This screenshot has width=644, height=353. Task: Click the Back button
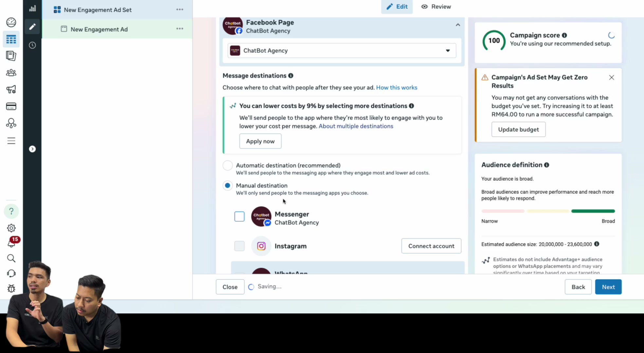click(578, 287)
